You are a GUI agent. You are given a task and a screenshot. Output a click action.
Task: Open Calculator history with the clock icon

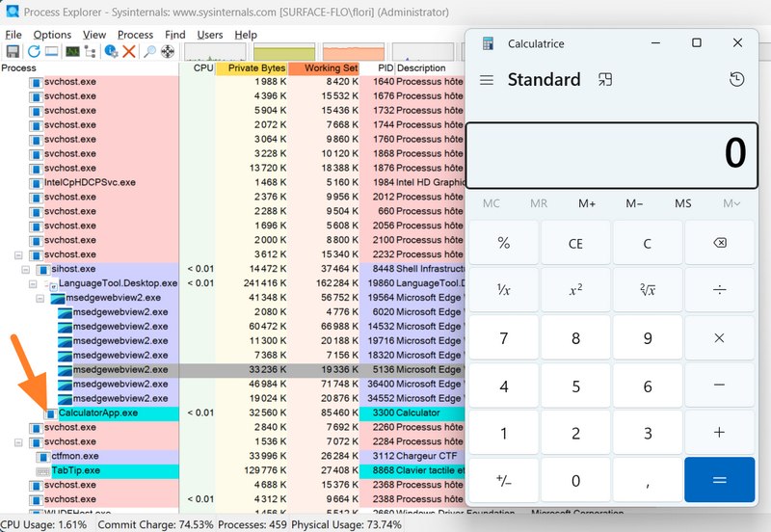tap(737, 80)
